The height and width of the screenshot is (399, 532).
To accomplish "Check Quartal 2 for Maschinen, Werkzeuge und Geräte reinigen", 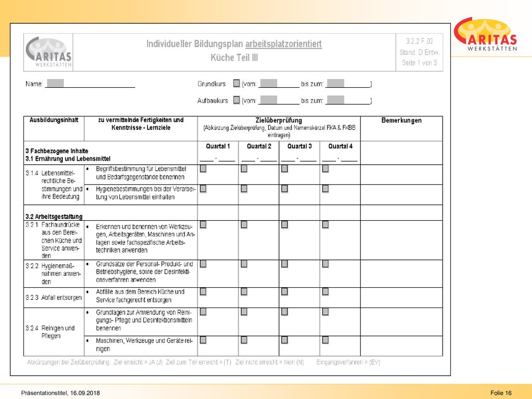I will [244, 340].
